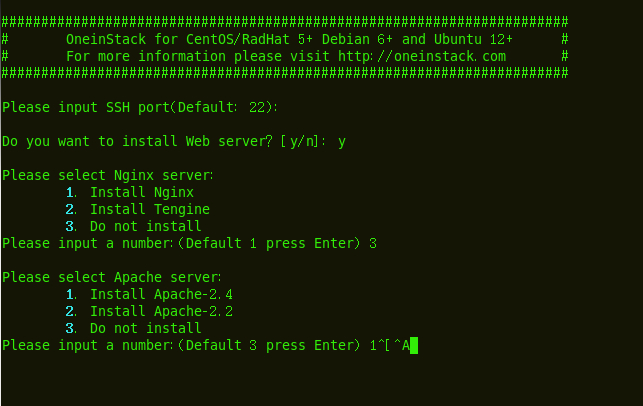Click the OneinStack title line in the banner
Image resolution: width=643 pixels, height=406 pixels.
(x=289, y=39)
